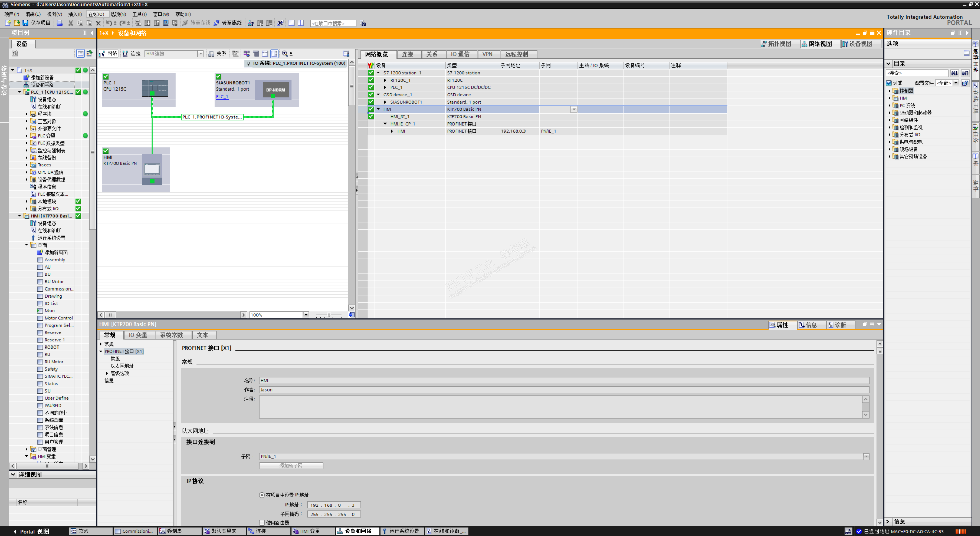Open the 子网 PN/IE_1 dropdown

866,456
